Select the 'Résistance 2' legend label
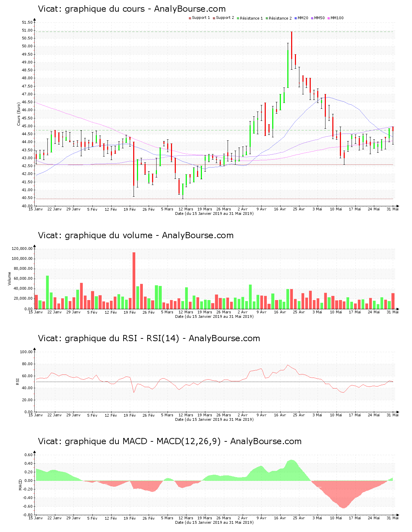 click(x=280, y=18)
